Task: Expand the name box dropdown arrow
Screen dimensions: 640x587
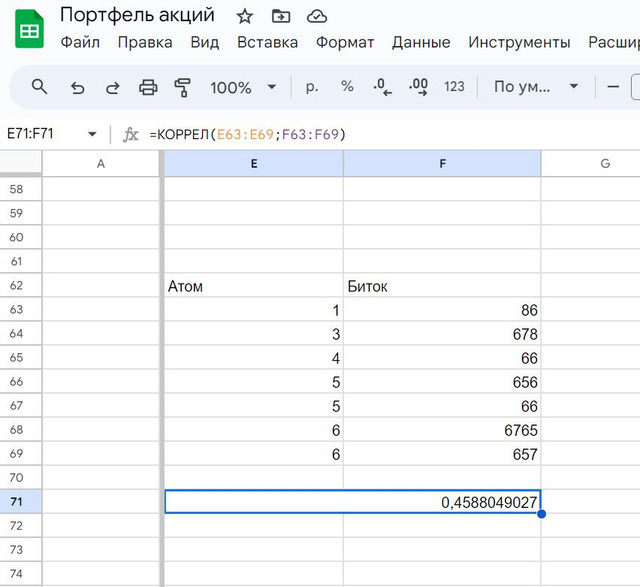Action: coord(92,134)
